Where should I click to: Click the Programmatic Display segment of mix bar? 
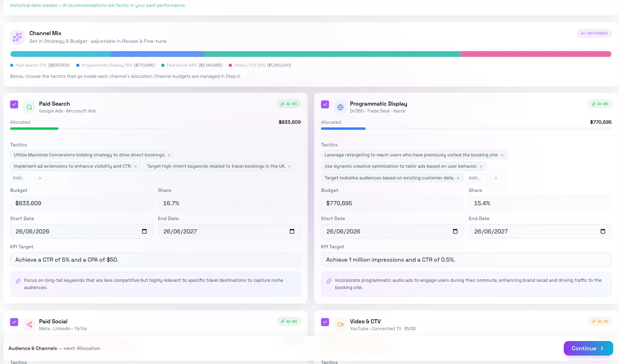coord(156,54)
